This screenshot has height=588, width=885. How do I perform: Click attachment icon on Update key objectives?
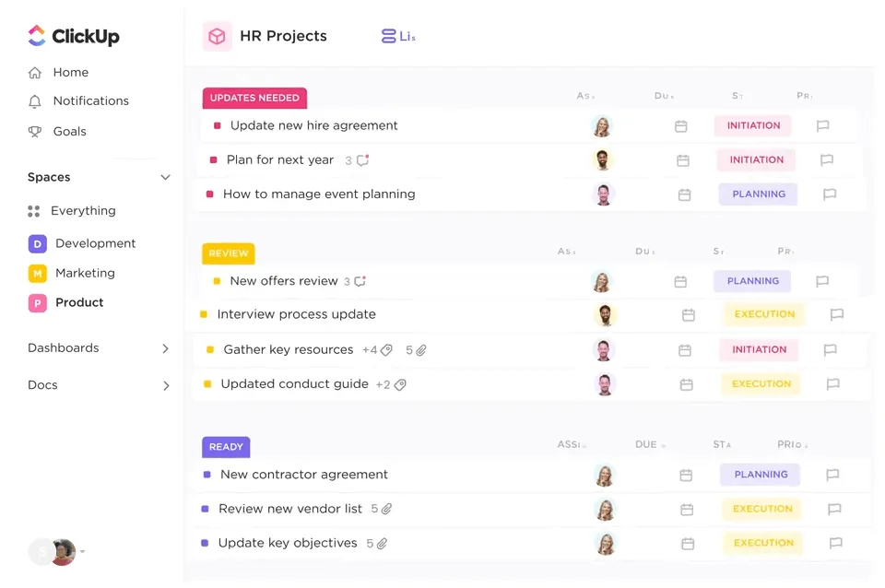pyautogui.click(x=382, y=544)
